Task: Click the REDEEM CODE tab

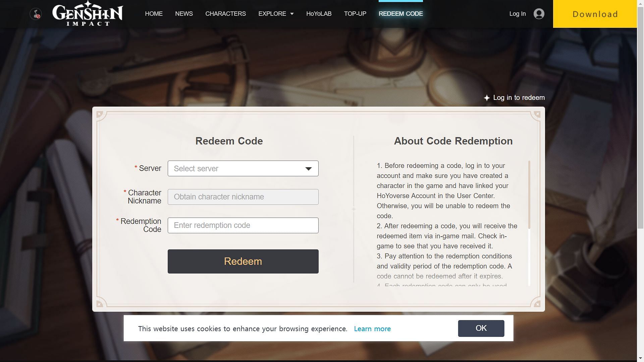Action: coord(401,14)
